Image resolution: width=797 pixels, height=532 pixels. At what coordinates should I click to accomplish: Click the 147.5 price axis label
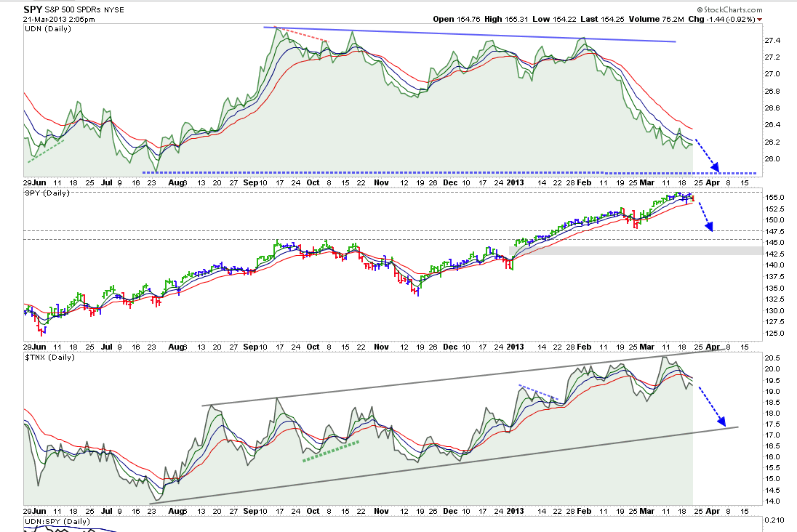tap(774, 231)
